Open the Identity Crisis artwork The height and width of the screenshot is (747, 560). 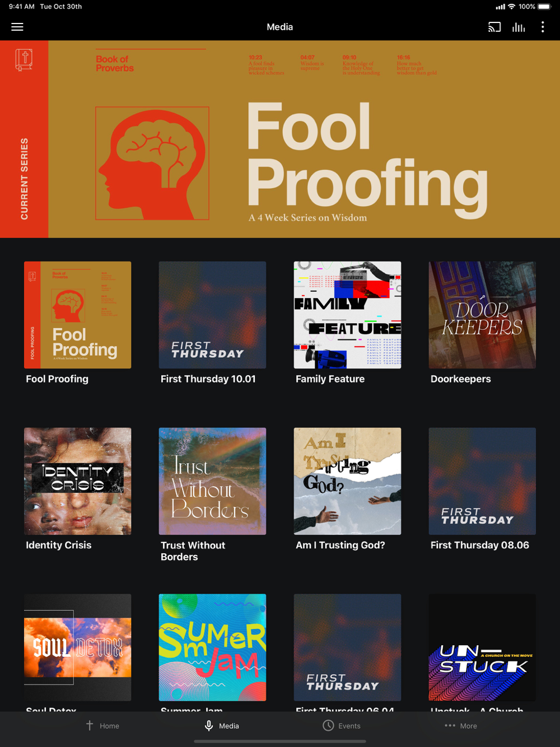(x=78, y=481)
